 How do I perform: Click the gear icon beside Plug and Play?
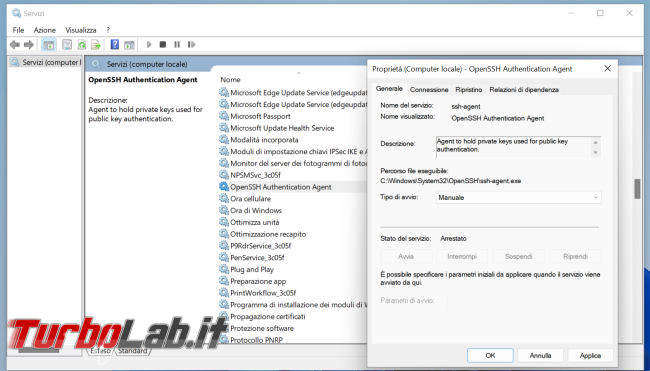pos(224,269)
